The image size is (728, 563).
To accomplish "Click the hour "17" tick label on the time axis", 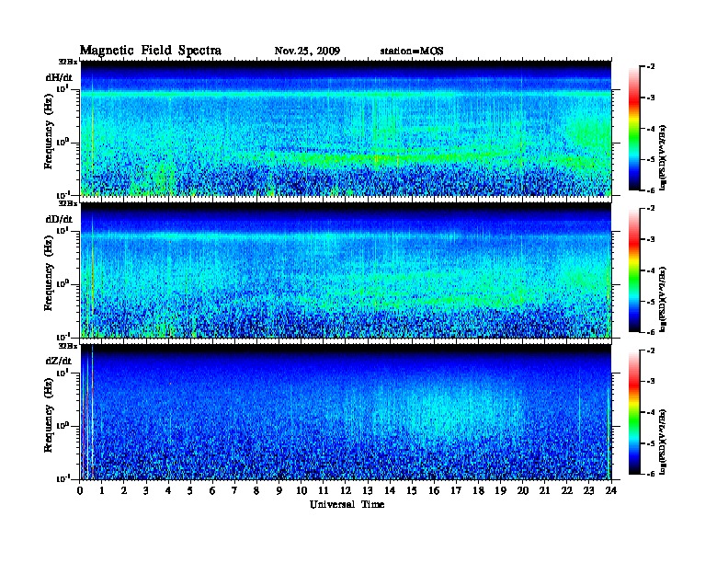I will (457, 490).
